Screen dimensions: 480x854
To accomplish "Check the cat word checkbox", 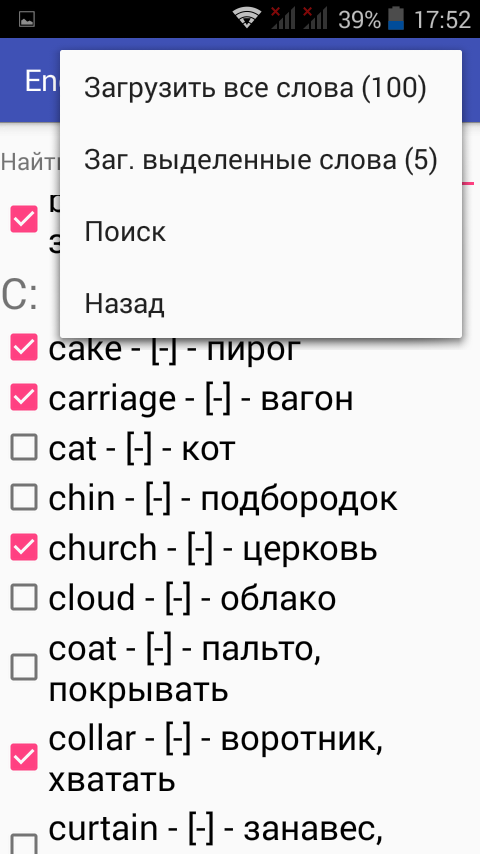I will (24, 447).
